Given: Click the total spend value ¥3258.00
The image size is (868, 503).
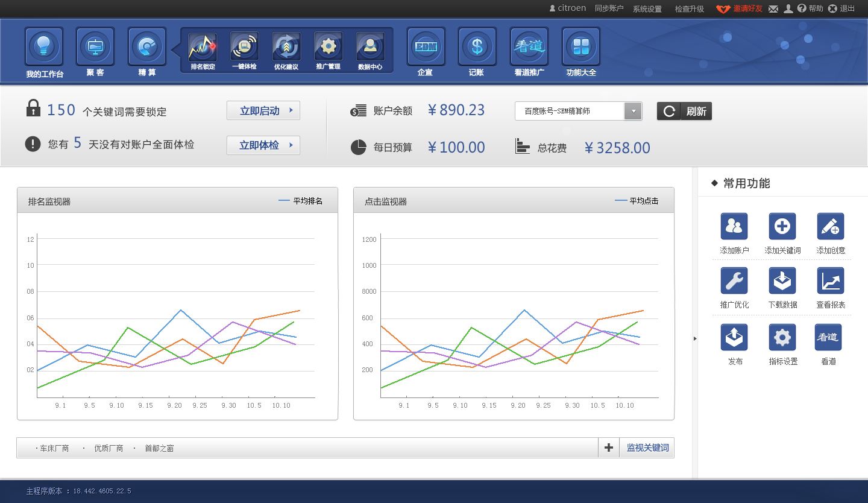Looking at the screenshot, I should click(617, 148).
